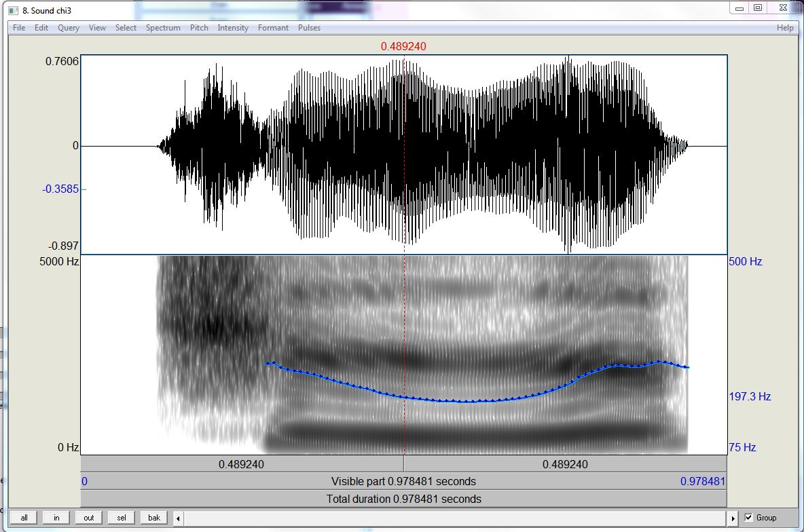Click the 'all' zoom button

pos(24,518)
